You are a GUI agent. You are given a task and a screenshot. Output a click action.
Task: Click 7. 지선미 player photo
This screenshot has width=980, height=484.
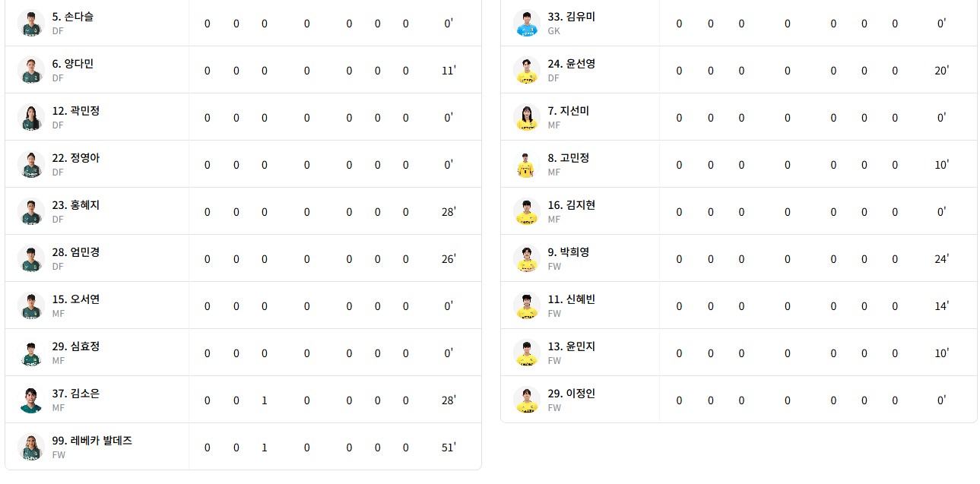tap(526, 117)
